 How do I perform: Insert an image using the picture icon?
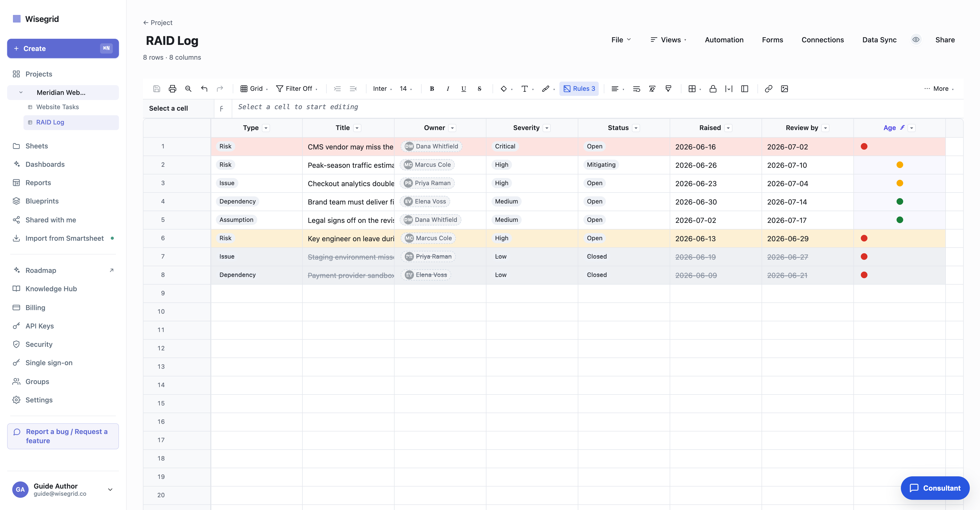tap(785, 88)
